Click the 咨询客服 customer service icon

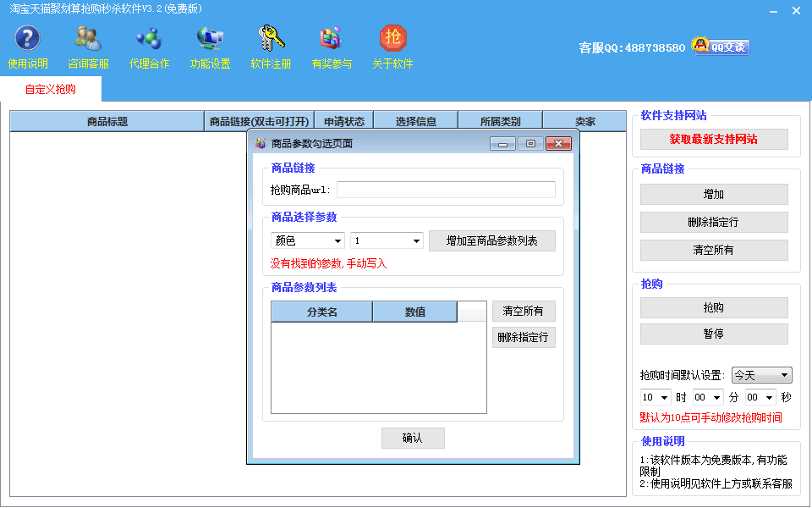pos(88,39)
